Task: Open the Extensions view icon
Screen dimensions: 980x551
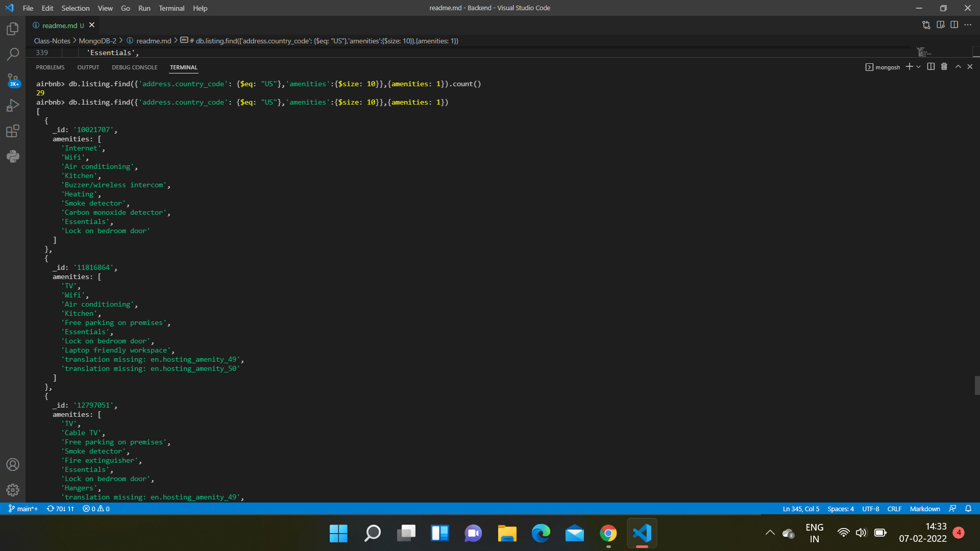Action: [x=12, y=131]
